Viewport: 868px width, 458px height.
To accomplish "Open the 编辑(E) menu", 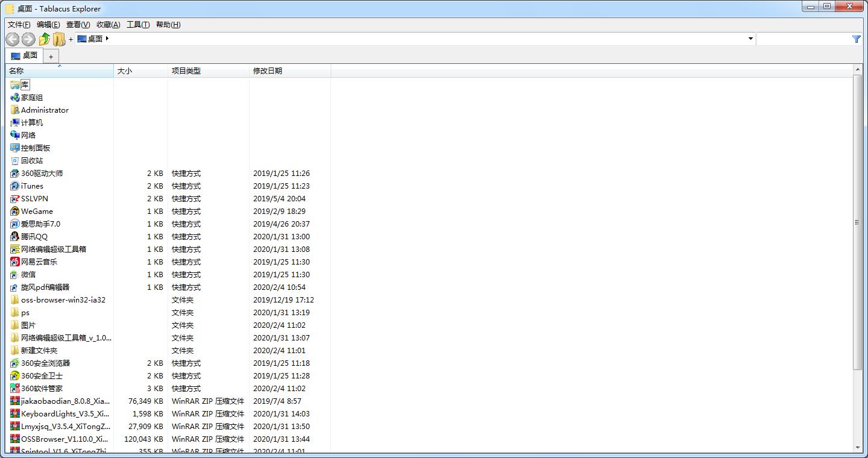I will tap(48, 25).
